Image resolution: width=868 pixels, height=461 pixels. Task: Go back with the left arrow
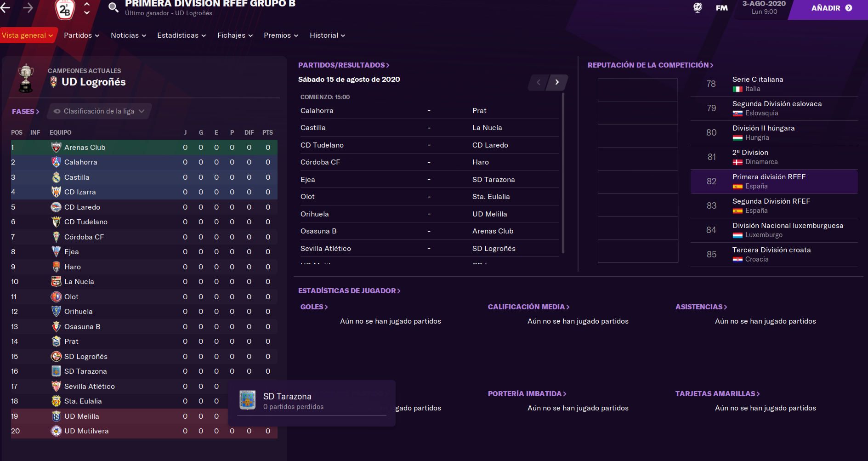[x=6, y=8]
